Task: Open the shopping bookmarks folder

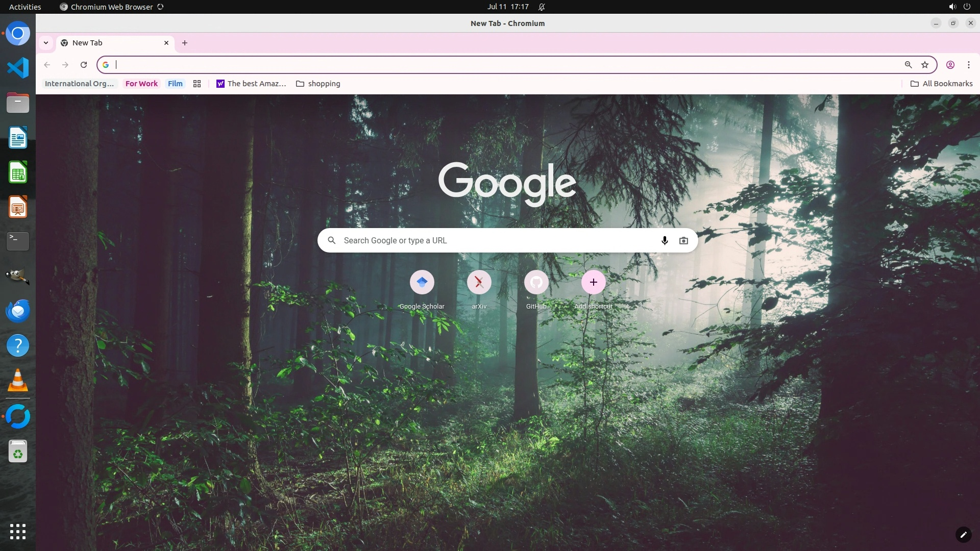Action: (x=318, y=84)
